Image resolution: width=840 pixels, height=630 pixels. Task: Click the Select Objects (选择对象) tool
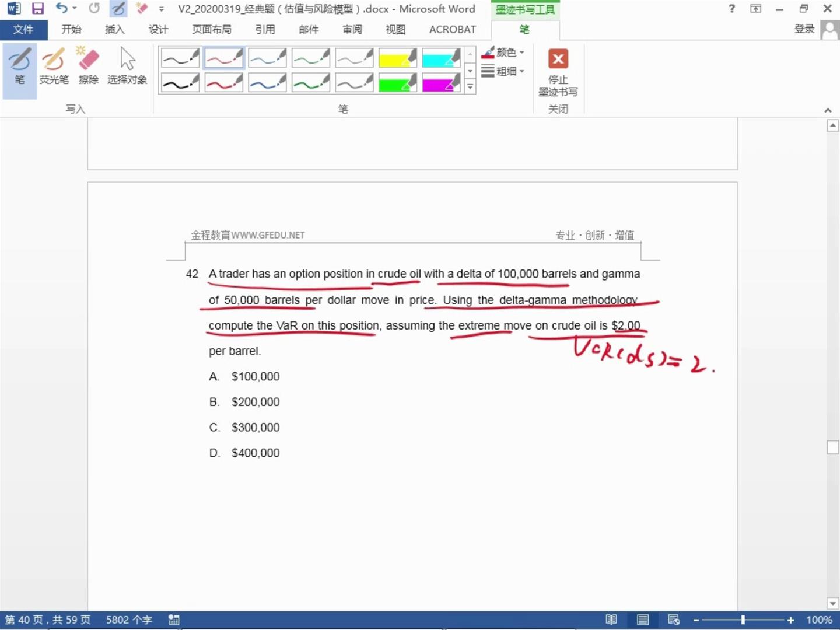(x=127, y=65)
